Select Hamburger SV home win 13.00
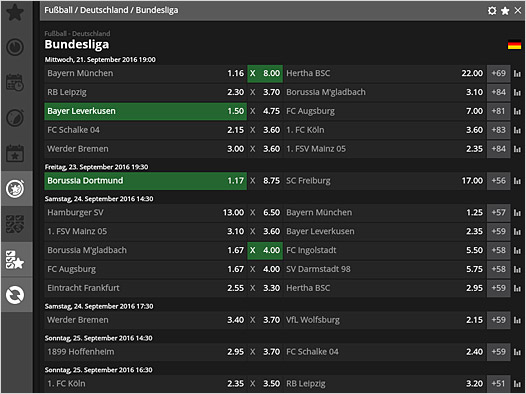 pos(146,213)
